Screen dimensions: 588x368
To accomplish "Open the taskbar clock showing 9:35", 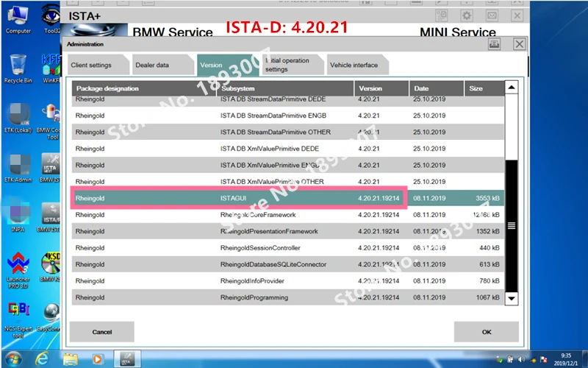I will pos(566,359).
